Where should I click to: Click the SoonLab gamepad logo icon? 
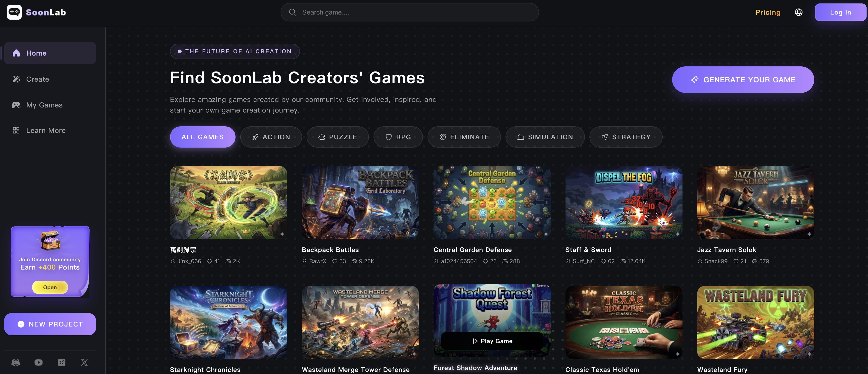(x=14, y=12)
